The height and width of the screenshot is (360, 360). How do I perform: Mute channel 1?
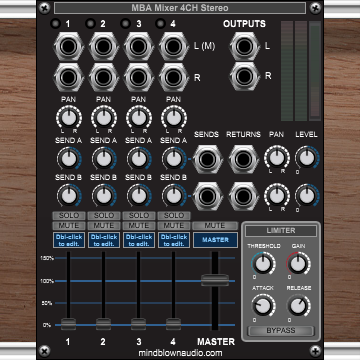(x=69, y=226)
